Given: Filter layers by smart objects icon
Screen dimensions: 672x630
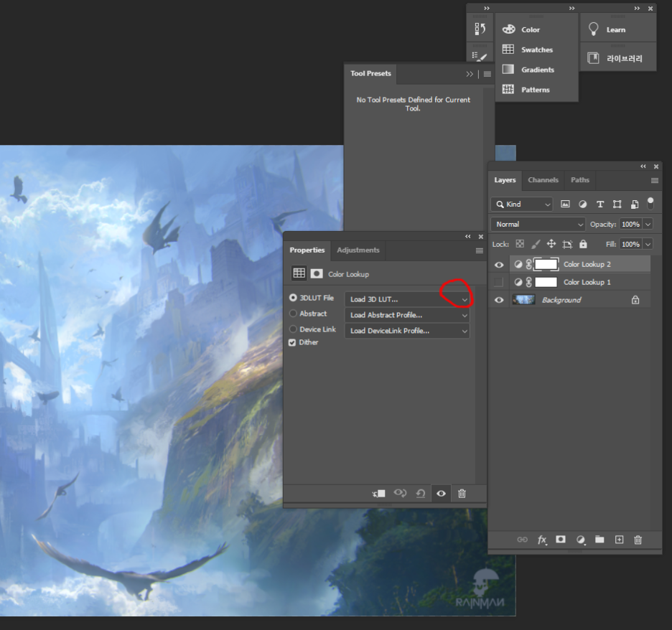Looking at the screenshot, I should [x=635, y=204].
